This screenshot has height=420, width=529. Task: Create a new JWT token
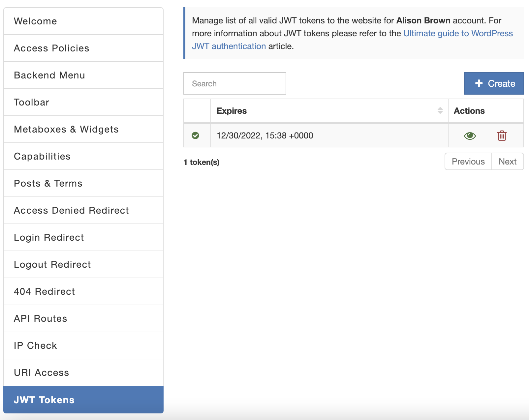[x=494, y=83]
